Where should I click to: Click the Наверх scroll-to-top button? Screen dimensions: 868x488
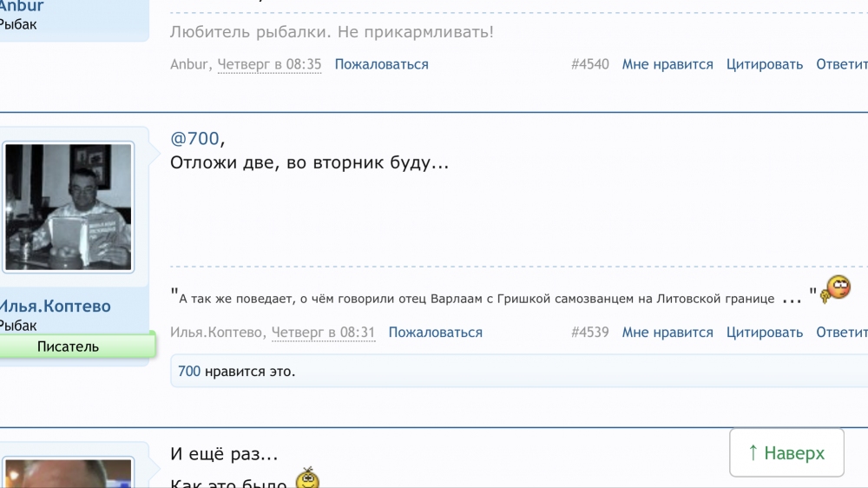(786, 452)
